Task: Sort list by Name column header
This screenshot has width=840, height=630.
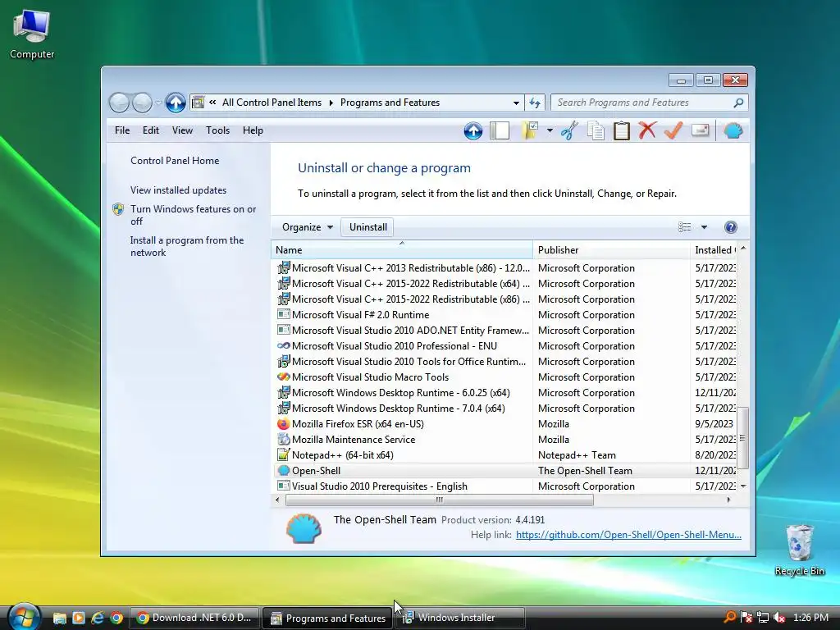Action: click(x=402, y=249)
